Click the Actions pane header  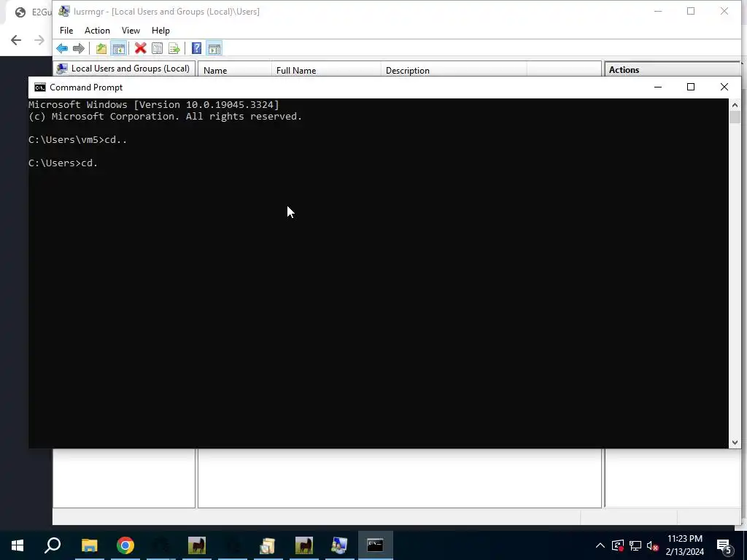(x=672, y=69)
